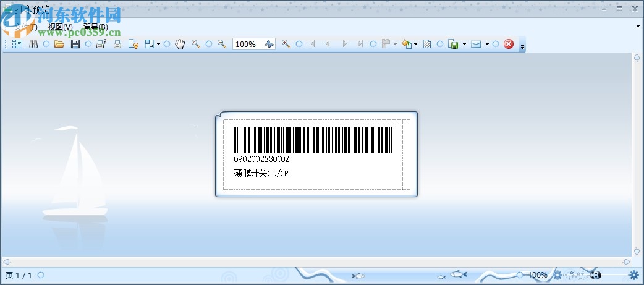Click the hatched watermark icon
The height and width of the screenshot is (285, 644).
426,44
